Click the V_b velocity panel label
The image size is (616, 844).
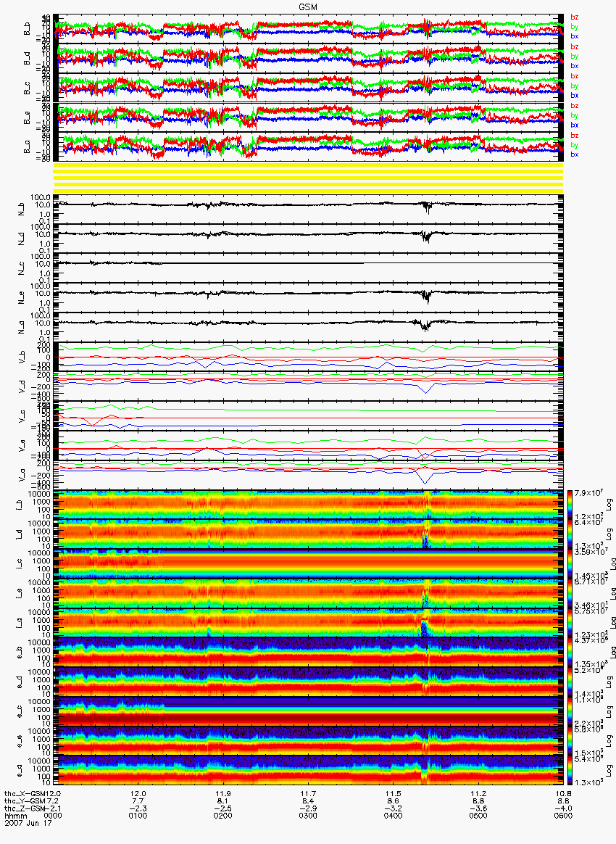pos(23,356)
